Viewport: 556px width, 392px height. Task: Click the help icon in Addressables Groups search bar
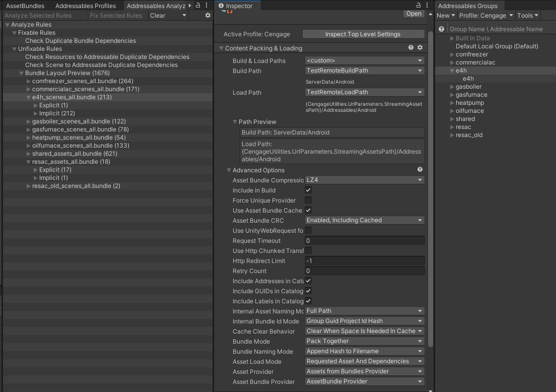coord(441,29)
